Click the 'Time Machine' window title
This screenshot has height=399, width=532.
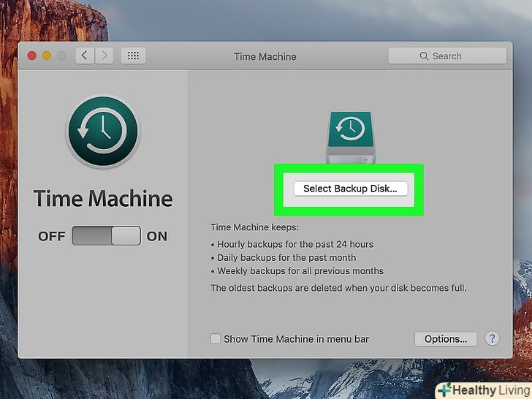click(265, 56)
